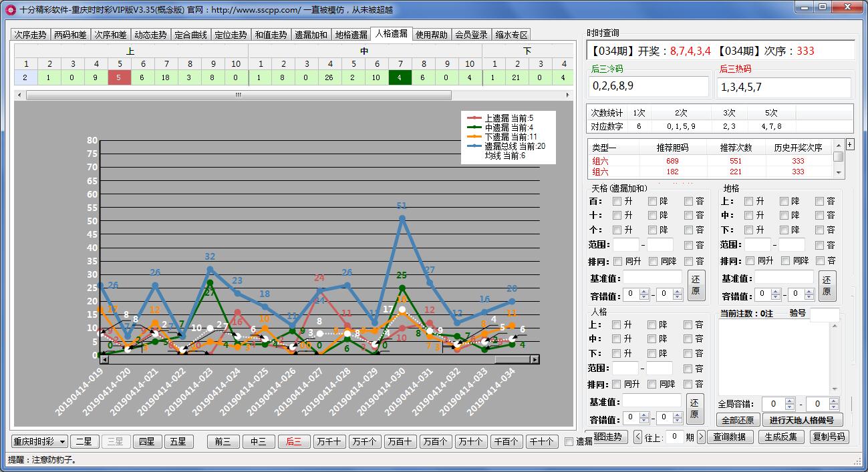This screenshot has height=472, width=868.
Task: Select 五星 mode button
Action: [178, 441]
